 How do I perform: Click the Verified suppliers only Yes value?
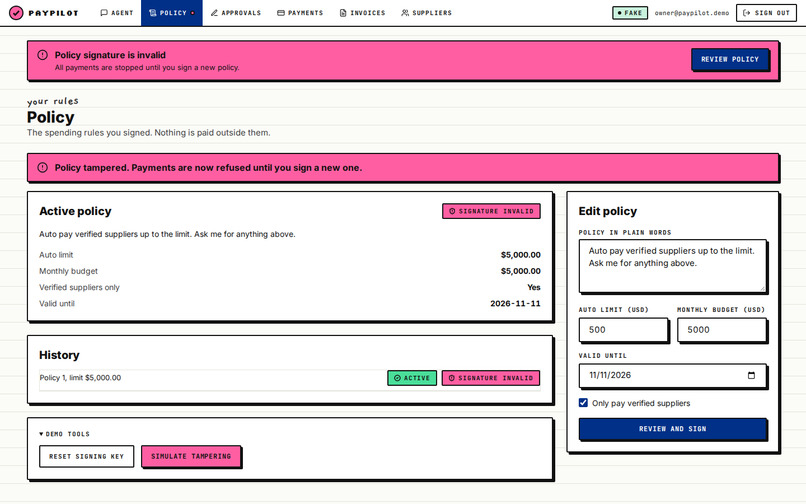534,287
